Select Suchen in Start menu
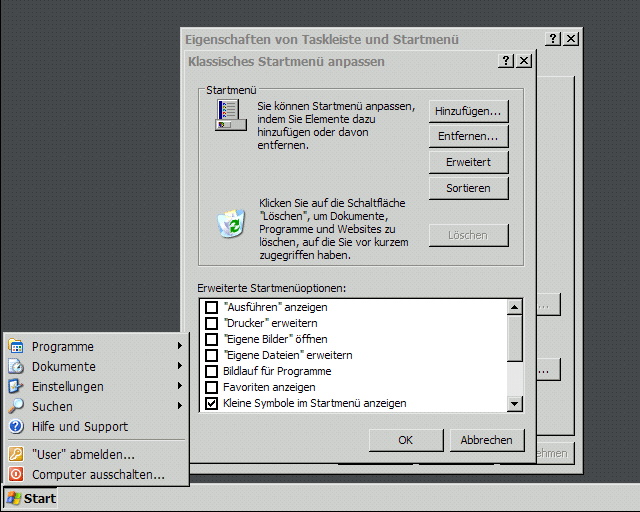 (96, 406)
